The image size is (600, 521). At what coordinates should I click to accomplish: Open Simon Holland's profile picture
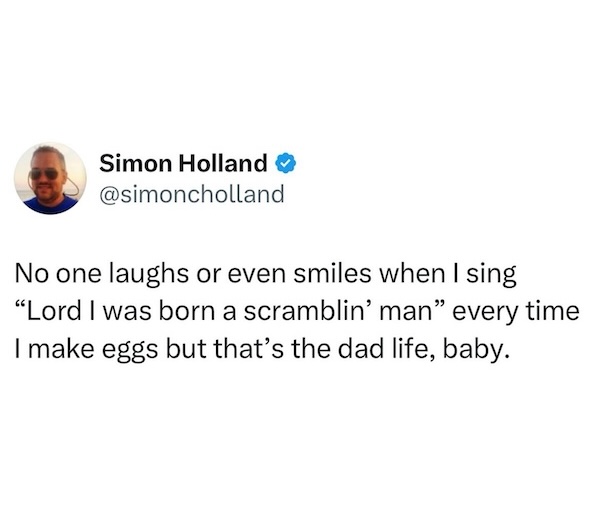(50, 178)
